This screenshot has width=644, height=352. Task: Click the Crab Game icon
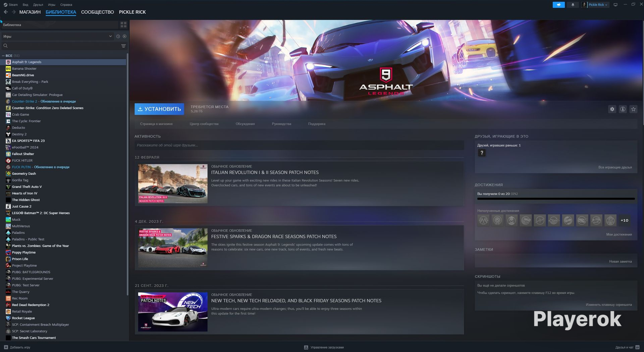(x=8, y=114)
